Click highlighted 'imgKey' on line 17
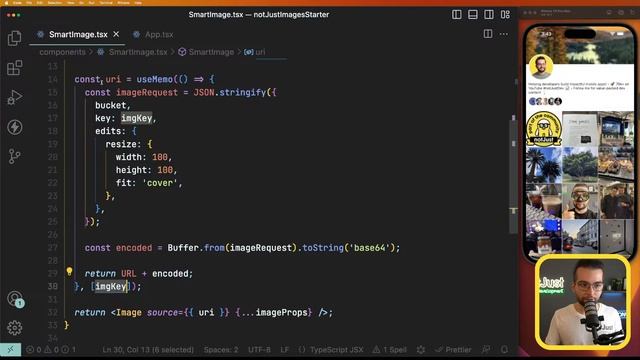The image size is (640, 360). click(x=136, y=118)
